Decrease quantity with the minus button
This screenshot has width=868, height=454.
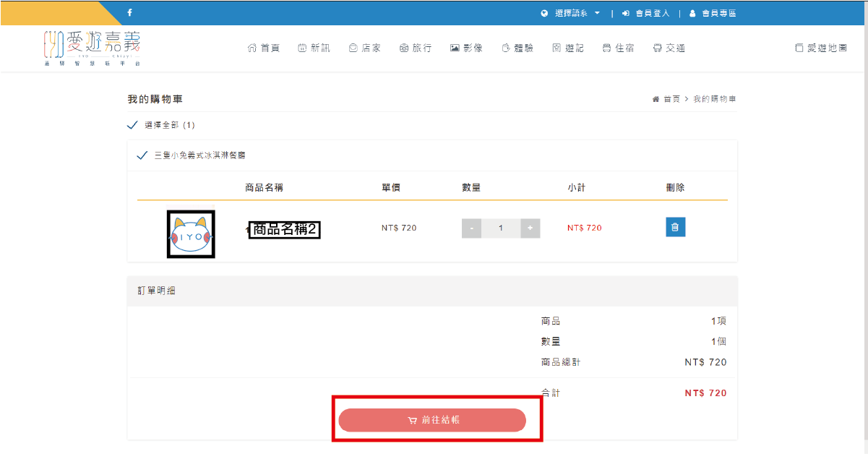point(471,228)
